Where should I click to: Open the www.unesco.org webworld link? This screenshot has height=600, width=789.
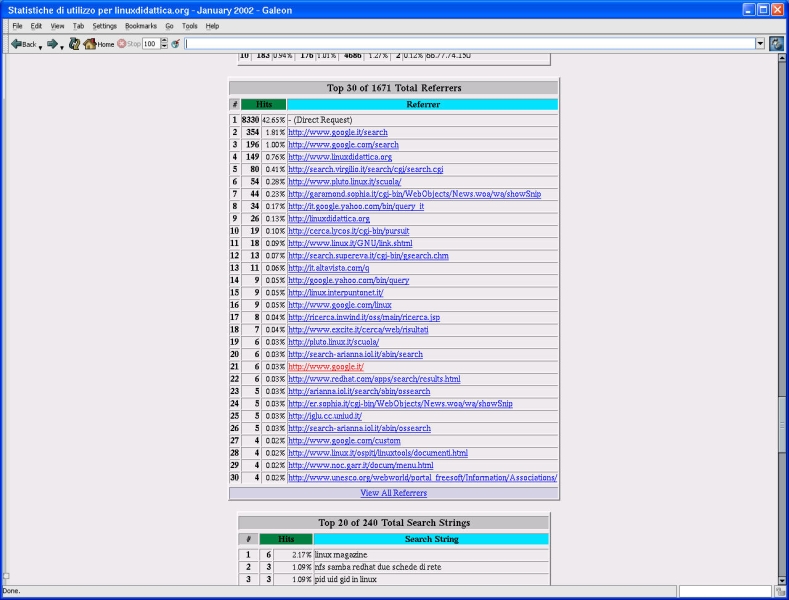pyautogui.click(x=422, y=478)
